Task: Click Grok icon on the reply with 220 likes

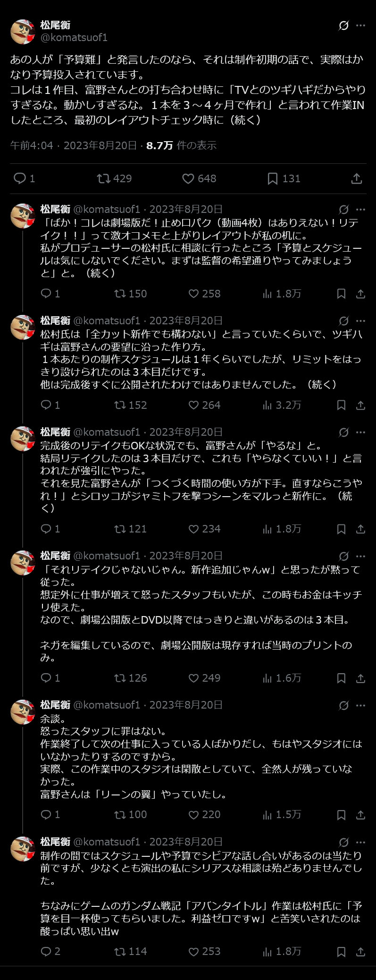Action: pyautogui.click(x=344, y=705)
